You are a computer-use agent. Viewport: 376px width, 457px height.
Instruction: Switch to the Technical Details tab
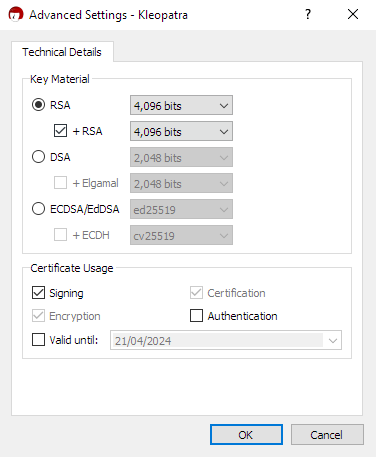pyautogui.click(x=62, y=52)
